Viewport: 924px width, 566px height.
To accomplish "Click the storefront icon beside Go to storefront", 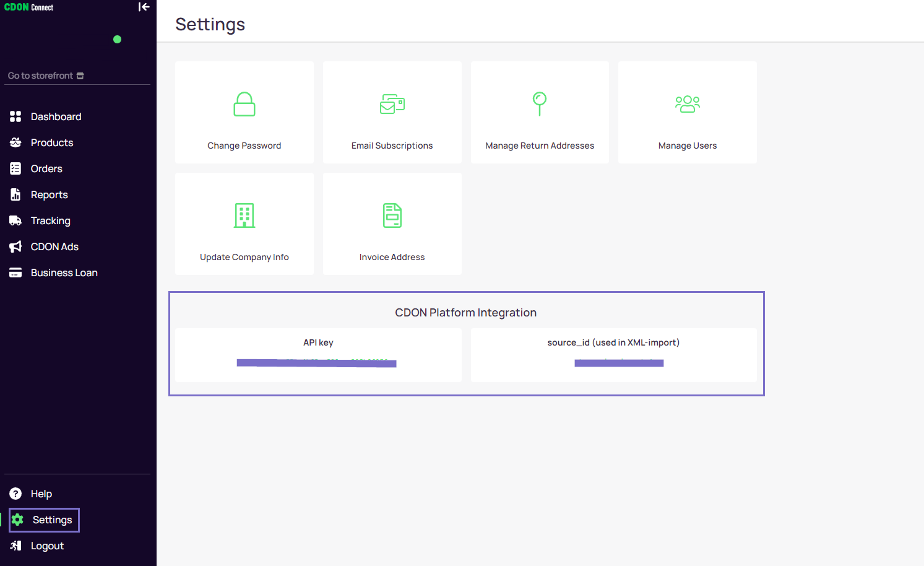I will point(80,76).
